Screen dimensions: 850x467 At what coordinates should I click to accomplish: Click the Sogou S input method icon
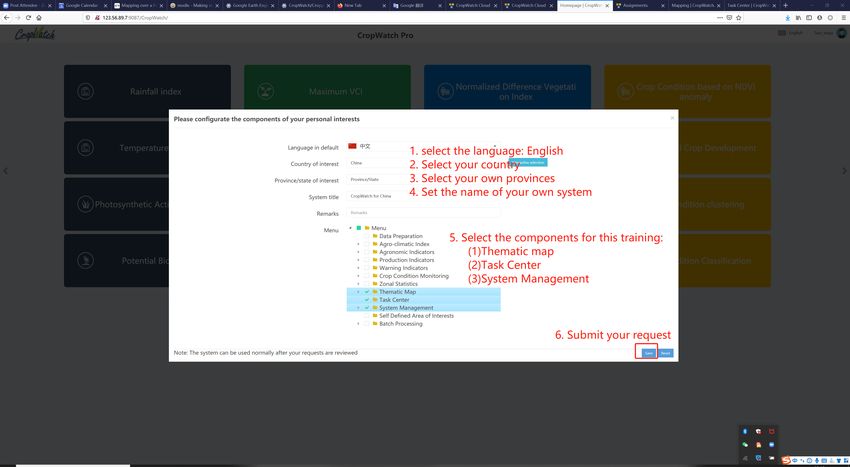coord(786,460)
